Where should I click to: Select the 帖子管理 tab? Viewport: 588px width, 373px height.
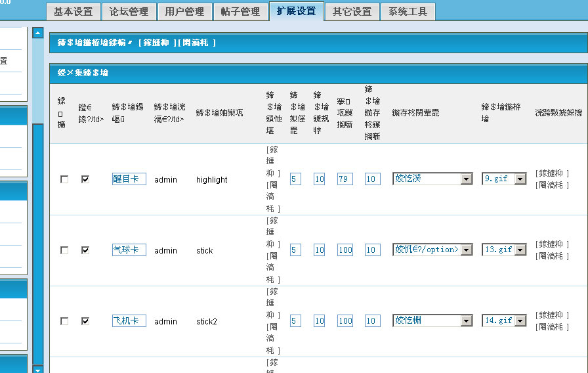pyautogui.click(x=241, y=12)
